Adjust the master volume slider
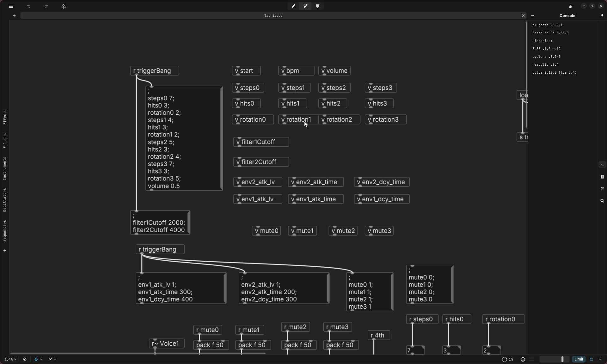 (x=562, y=359)
